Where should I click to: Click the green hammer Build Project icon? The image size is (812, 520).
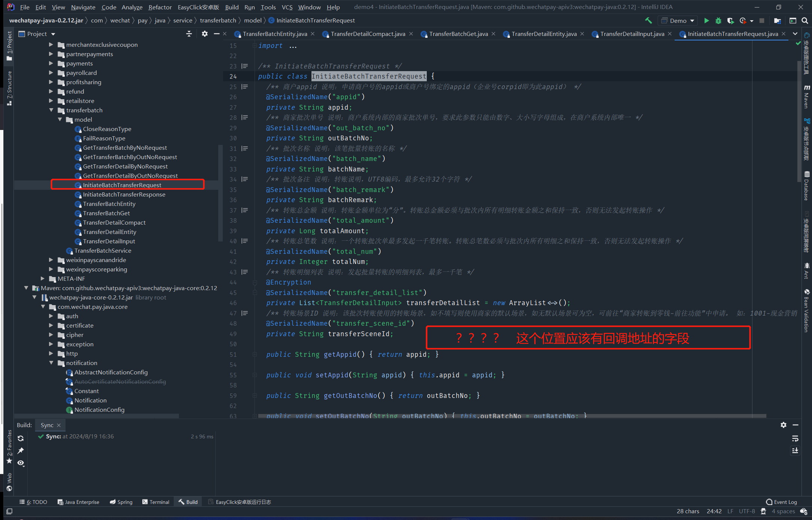tap(648, 21)
